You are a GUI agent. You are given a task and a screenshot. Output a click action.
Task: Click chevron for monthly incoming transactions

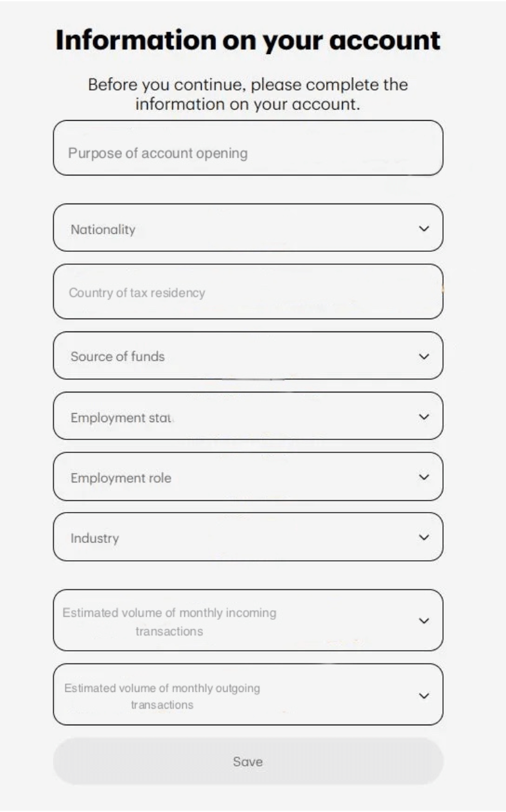click(423, 621)
